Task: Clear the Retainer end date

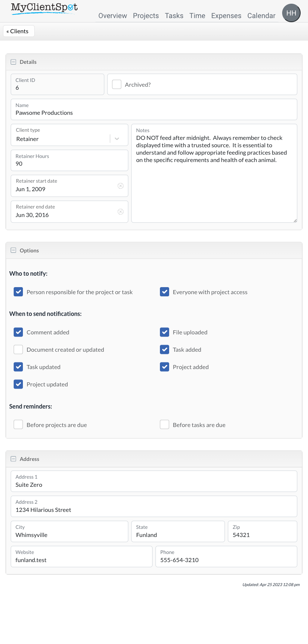Action: click(120, 211)
